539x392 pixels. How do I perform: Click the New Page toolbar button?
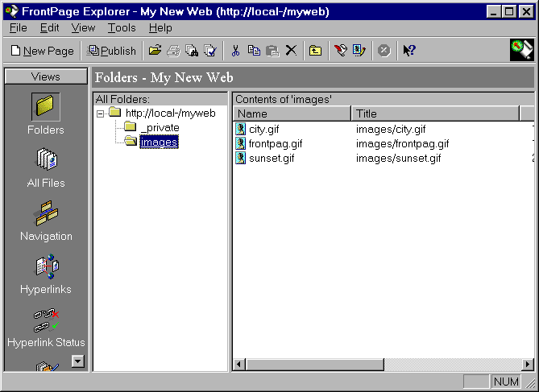point(42,51)
